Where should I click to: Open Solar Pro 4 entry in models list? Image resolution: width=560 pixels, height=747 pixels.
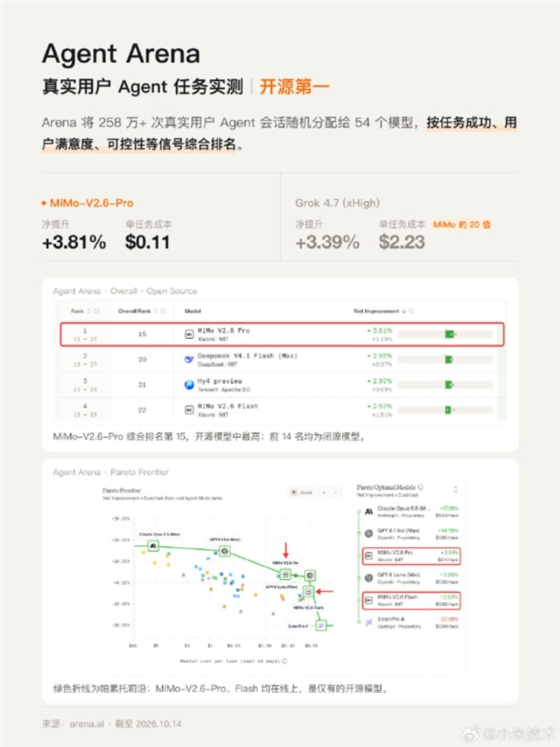[x=411, y=622]
